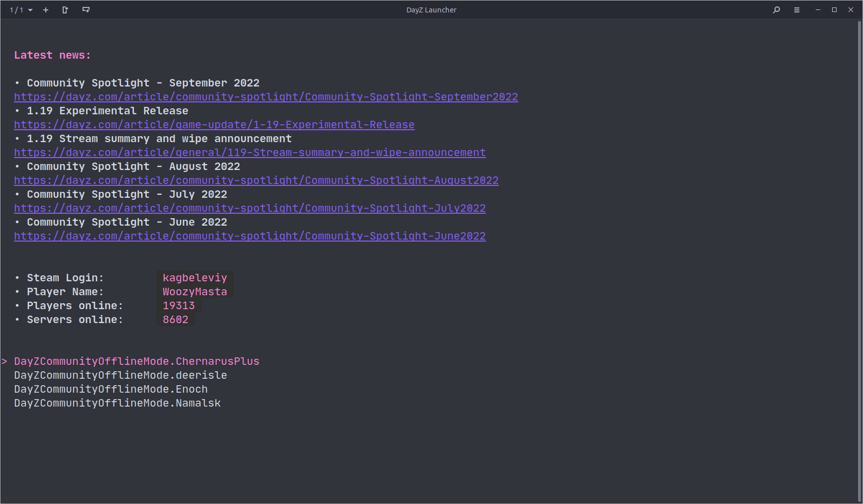Click the 'Player Name:' label
The height and width of the screenshot is (504, 863).
(x=65, y=292)
